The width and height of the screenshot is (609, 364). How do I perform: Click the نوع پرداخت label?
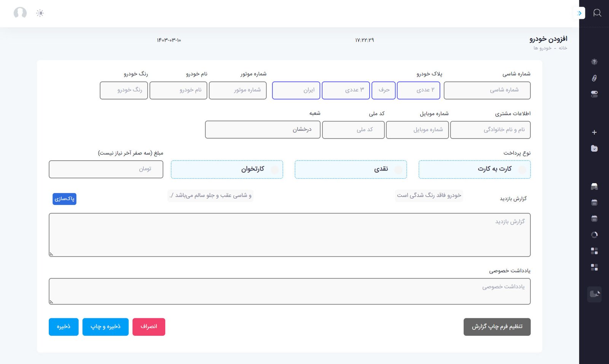point(517,153)
